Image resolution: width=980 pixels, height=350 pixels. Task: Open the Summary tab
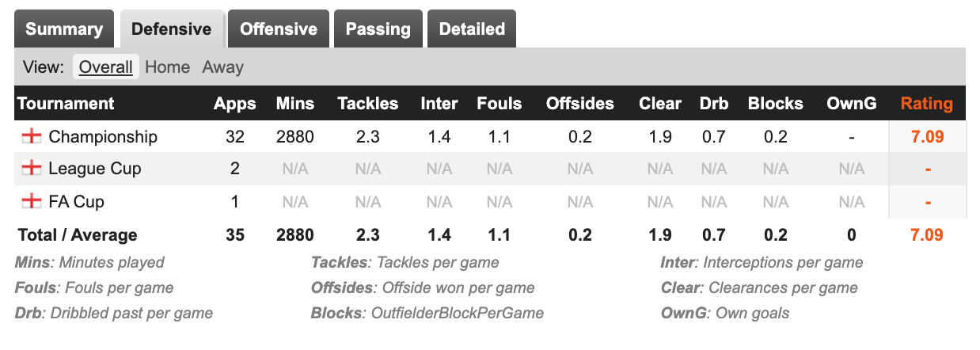point(64,29)
